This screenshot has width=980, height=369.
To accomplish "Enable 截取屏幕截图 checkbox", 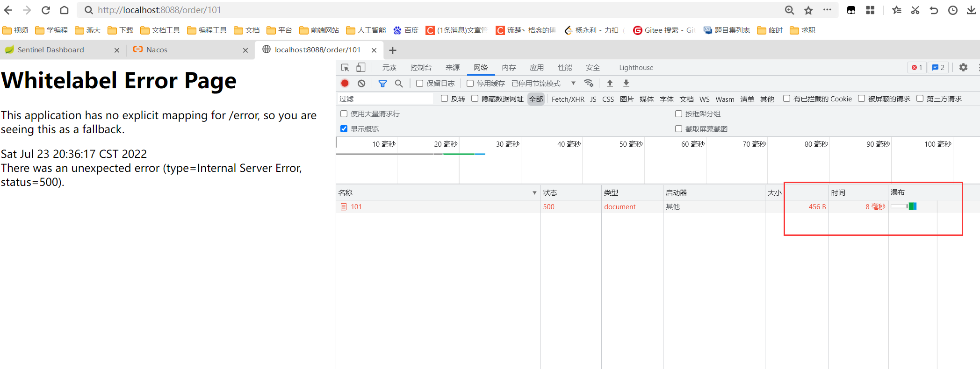I will [678, 128].
